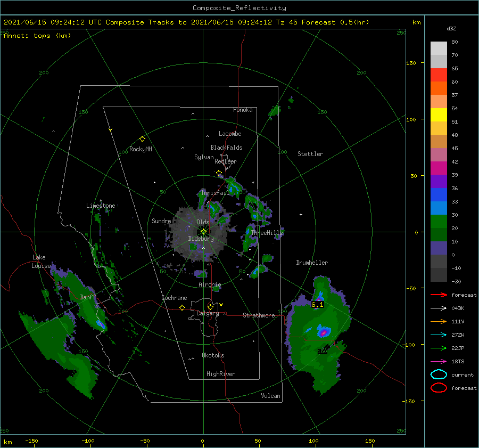Click the Cochrane label
This screenshot has height=448, width=479.
(x=174, y=298)
